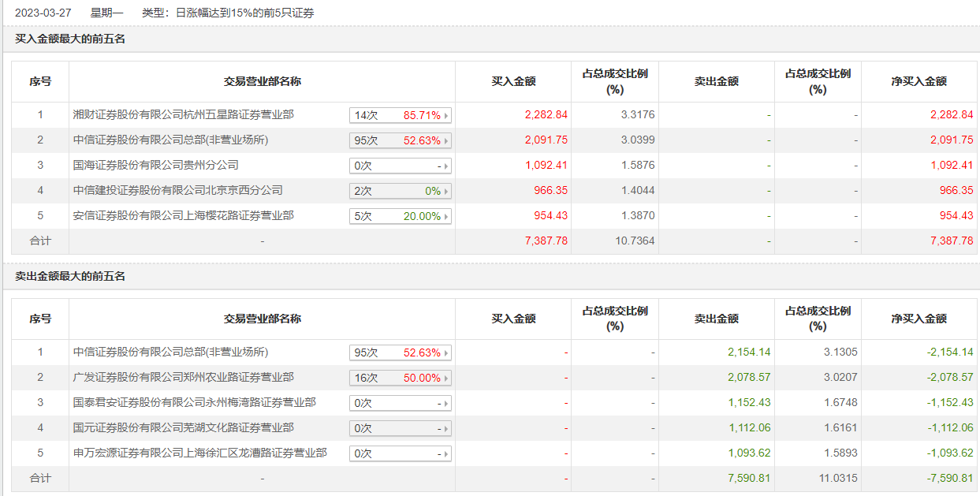
Task: Open 国元证券芜湖文化路证券营业部 link
Action: pos(183,427)
